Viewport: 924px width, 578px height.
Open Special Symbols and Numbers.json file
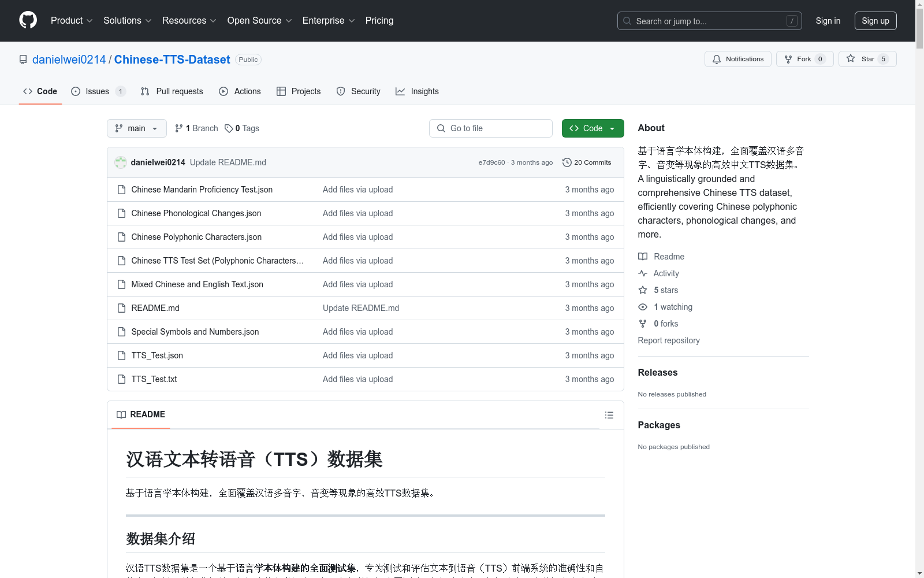pyautogui.click(x=195, y=332)
